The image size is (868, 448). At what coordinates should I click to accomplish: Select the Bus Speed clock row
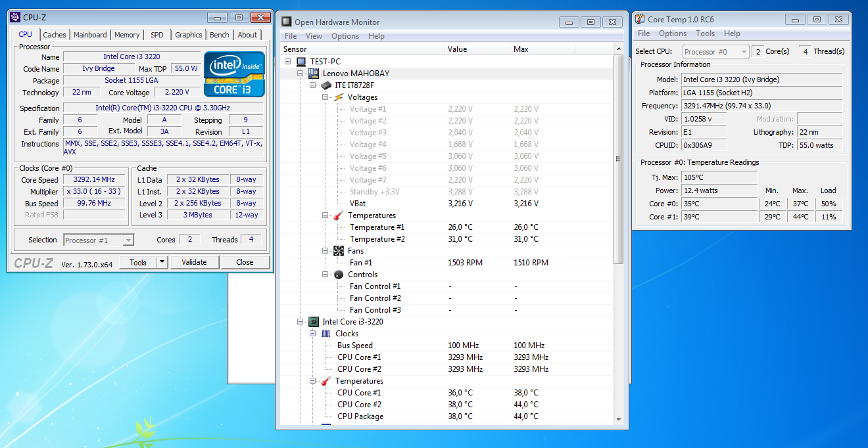tap(446, 346)
